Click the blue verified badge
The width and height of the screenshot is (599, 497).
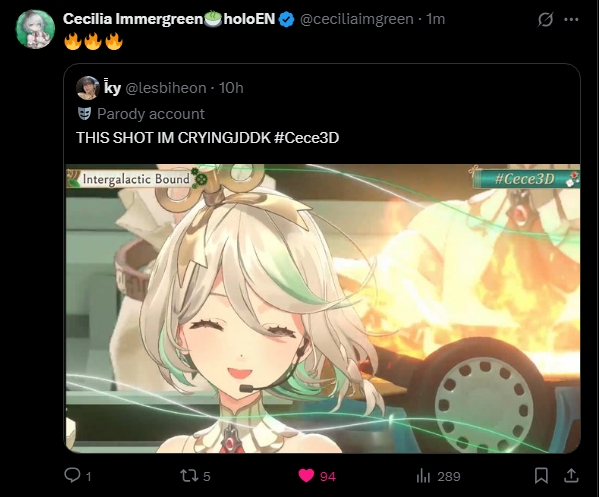(287, 19)
